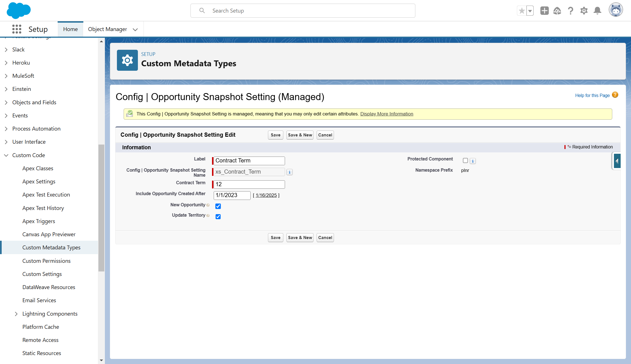Open the Trailhead guidance icon

[x=557, y=11]
